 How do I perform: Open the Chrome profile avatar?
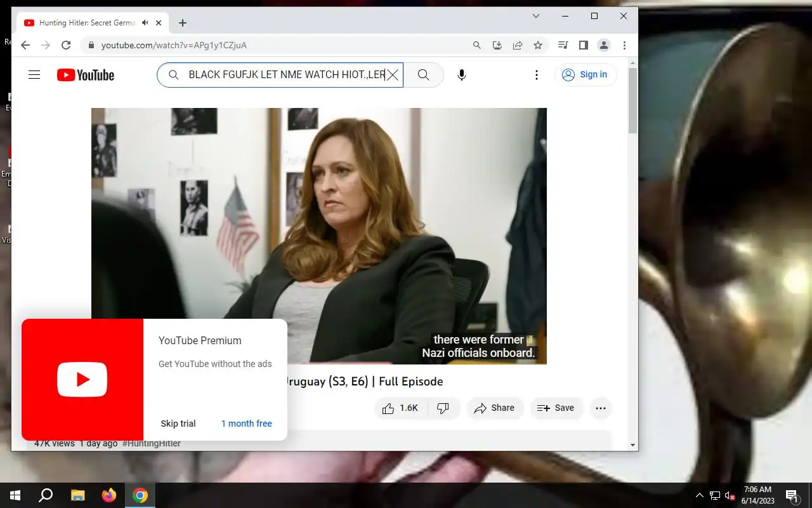click(x=604, y=45)
